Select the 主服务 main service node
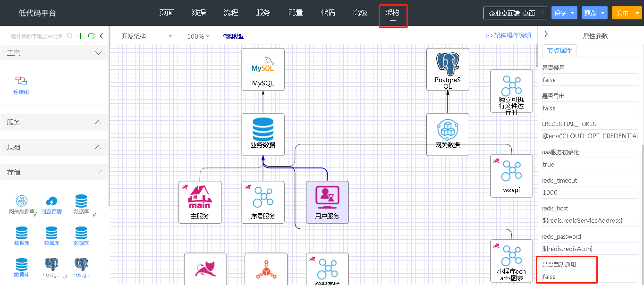The width and height of the screenshot is (644, 285). coord(200,202)
